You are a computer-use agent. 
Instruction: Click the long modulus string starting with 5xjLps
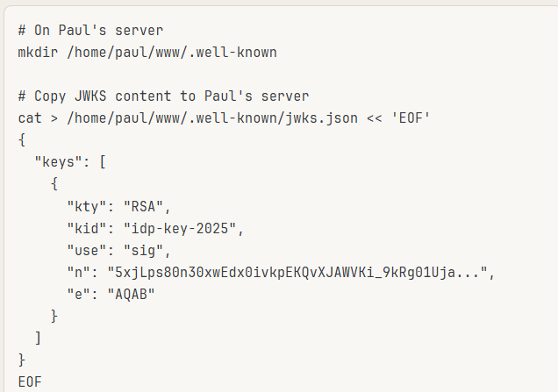298,272
